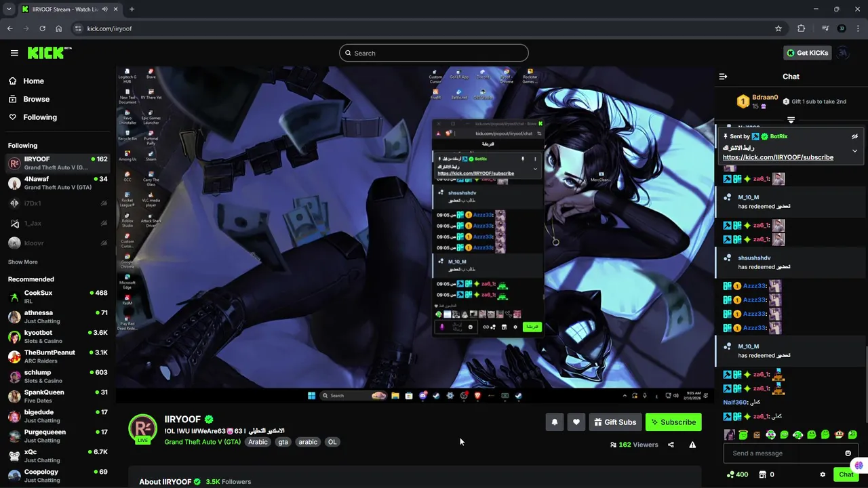This screenshot has width=868, height=488.
Task: Select IIRYOOF in Following list
Action: click(x=58, y=163)
